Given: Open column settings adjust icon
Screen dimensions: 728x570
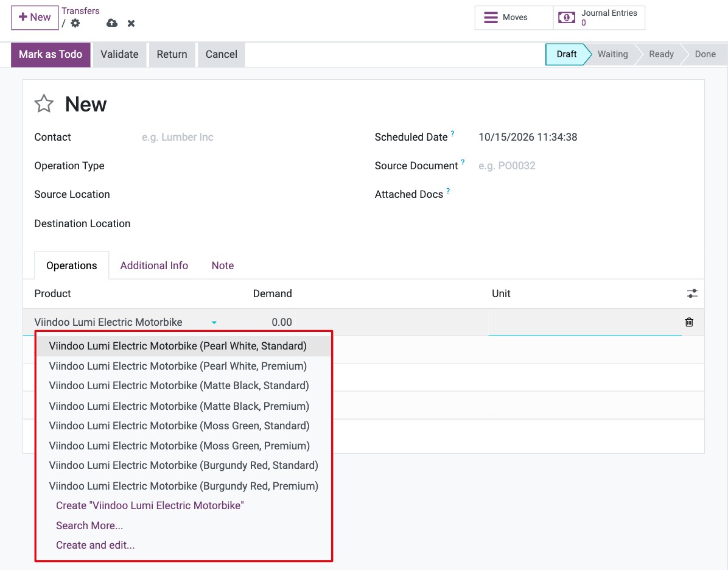Looking at the screenshot, I should [692, 294].
